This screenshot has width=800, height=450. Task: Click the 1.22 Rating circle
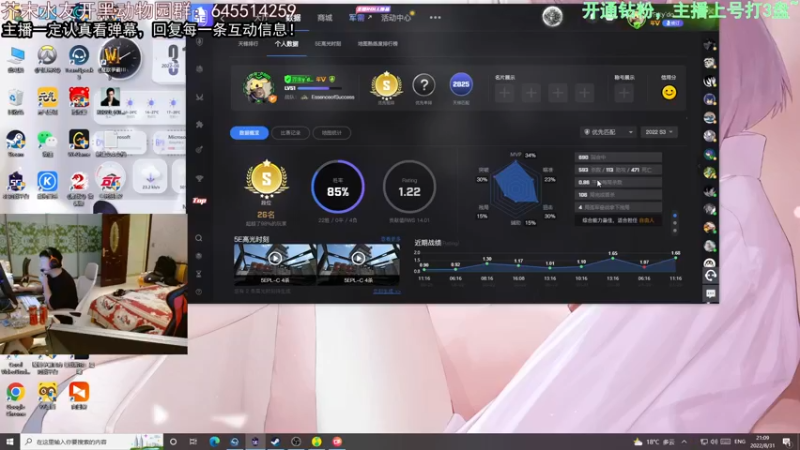(x=409, y=187)
